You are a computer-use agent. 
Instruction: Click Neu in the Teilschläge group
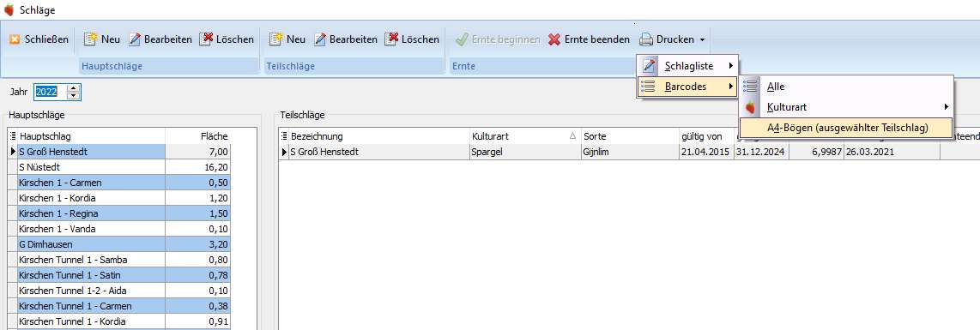coord(287,39)
